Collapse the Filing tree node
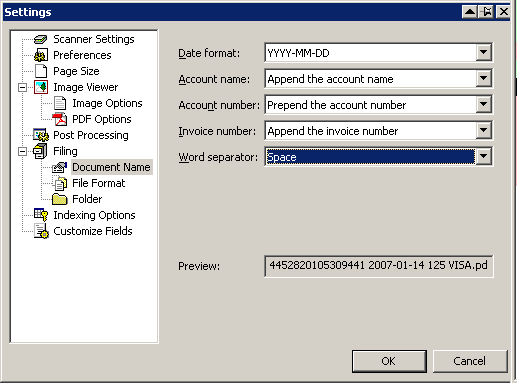 point(22,151)
